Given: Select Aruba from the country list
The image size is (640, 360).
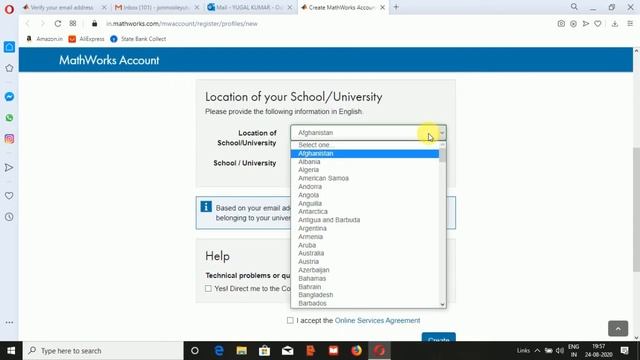Looking at the screenshot, I should click(364, 245).
